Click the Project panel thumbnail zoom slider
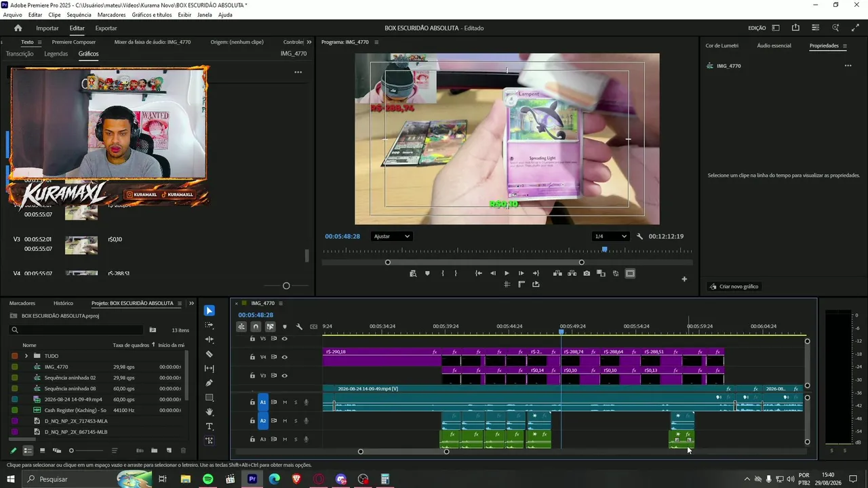 [x=71, y=451]
